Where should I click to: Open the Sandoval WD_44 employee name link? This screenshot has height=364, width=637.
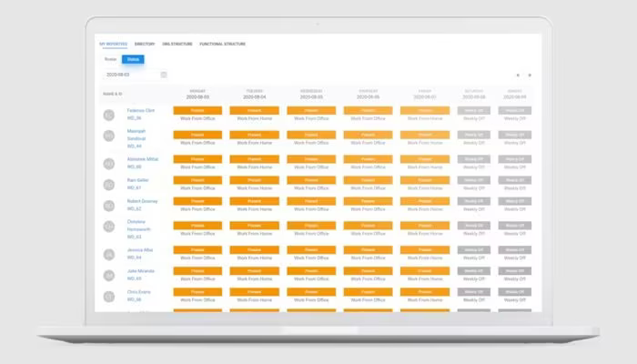[136, 135]
